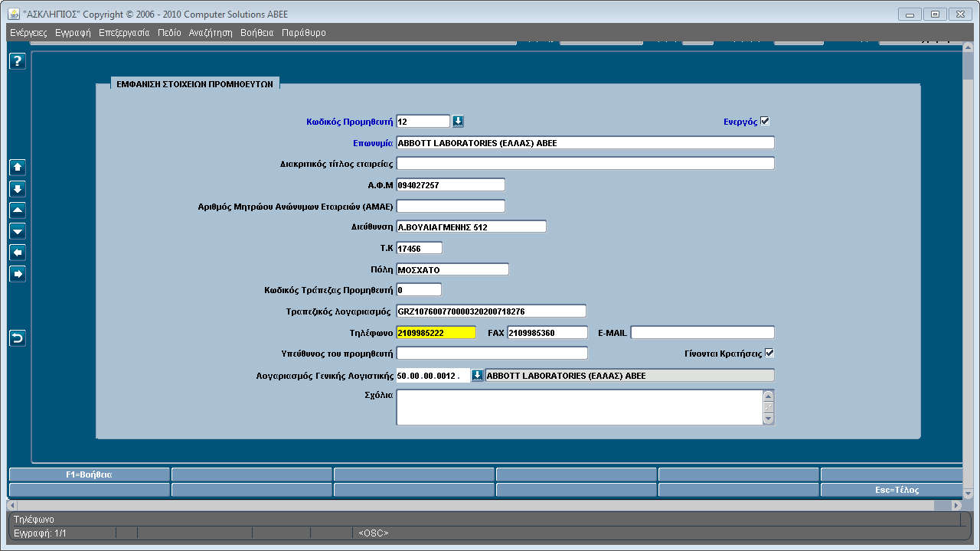Click the application icon in title bar
Screen dimensions: 980x551
[14, 14]
